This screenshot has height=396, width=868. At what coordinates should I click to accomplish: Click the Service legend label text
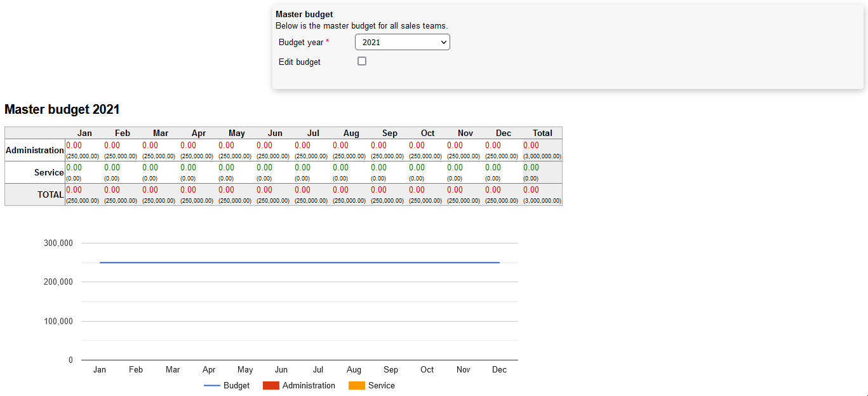(381, 386)
